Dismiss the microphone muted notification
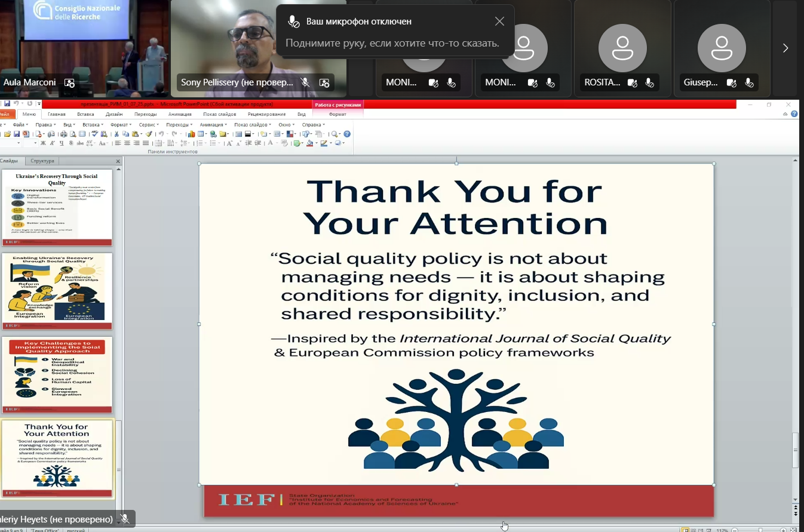The height and width of the screenshot is (532, 804). [x=499, y=21]
